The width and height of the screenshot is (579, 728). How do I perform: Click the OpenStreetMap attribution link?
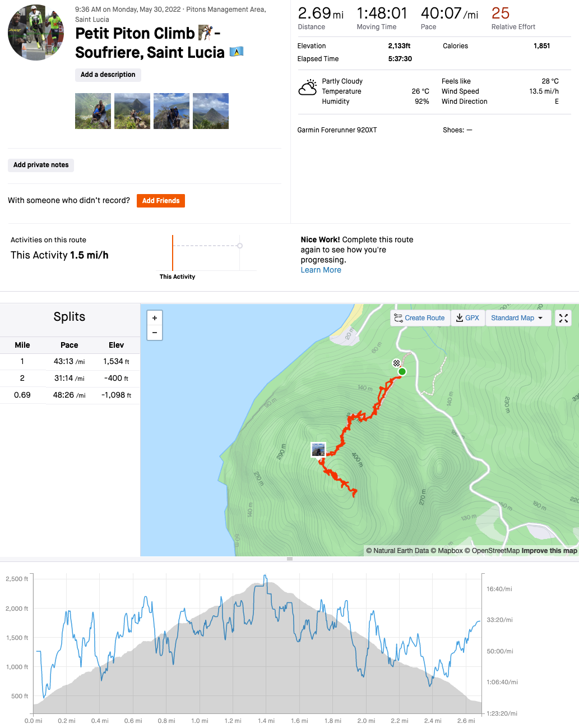point(495,551)
